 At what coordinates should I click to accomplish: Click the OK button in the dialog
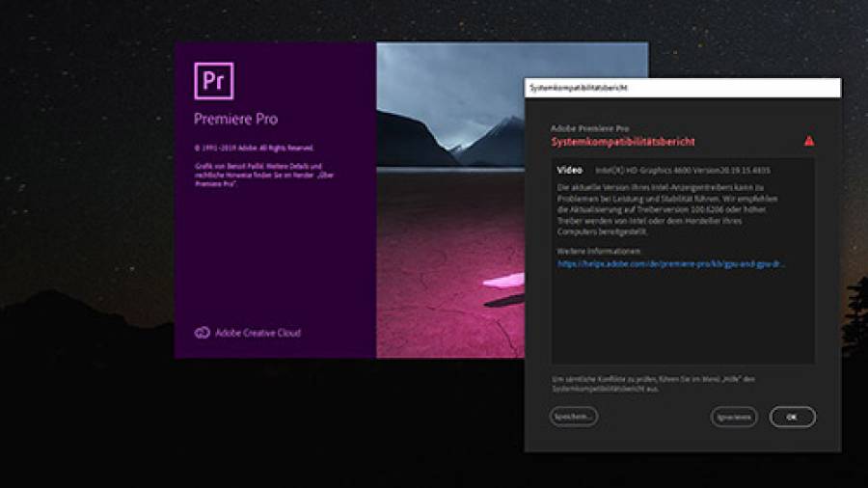792,417
